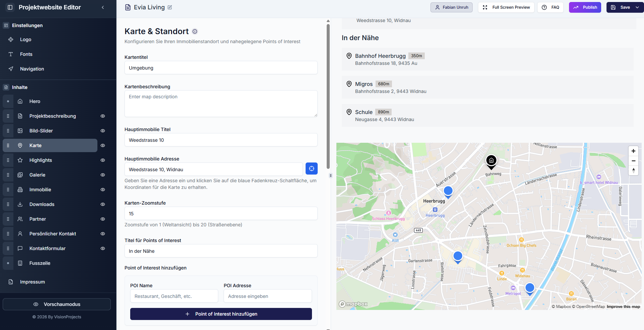Toggle Downloads section visibility eye
644x330 pixels.
(x=103, y=204)
